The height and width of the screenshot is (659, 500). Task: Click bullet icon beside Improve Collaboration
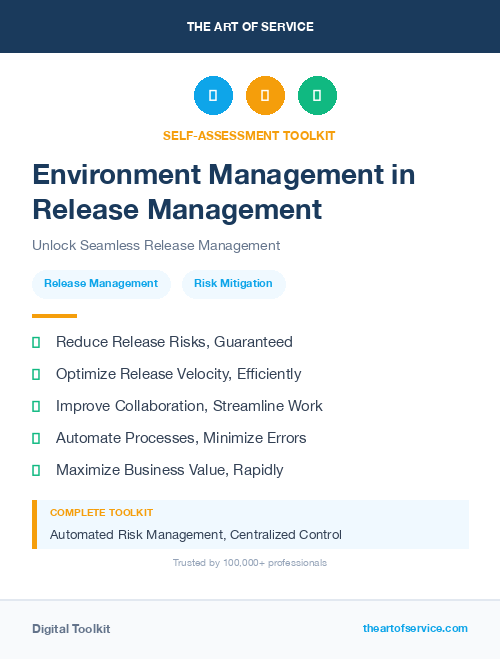click(36, 406)
